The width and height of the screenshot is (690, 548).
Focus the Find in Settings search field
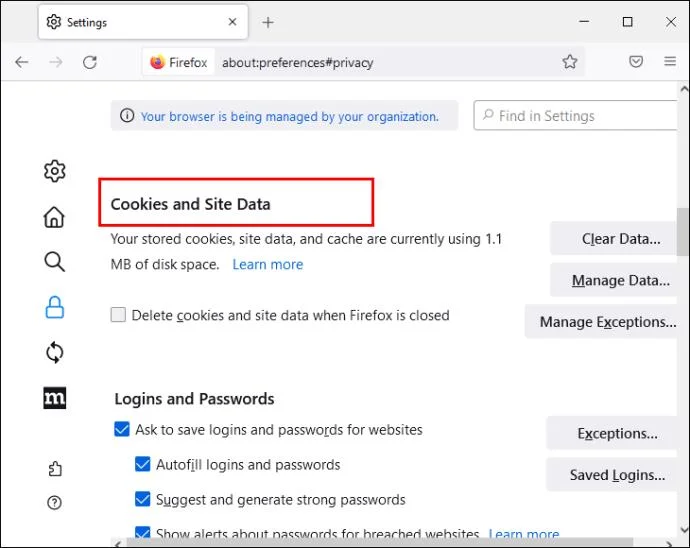click(x=575, y=116)
